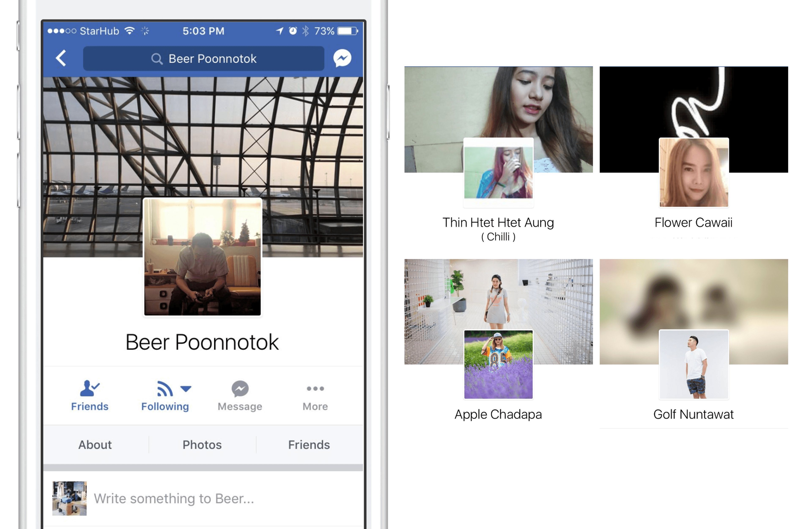Tap the battery indicator icon
Image resolution: width=812 pixels, height=529 pixels.
pos(347,31)
